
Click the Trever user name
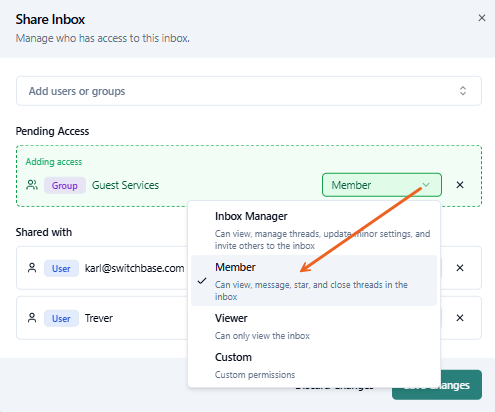[99, 318]
